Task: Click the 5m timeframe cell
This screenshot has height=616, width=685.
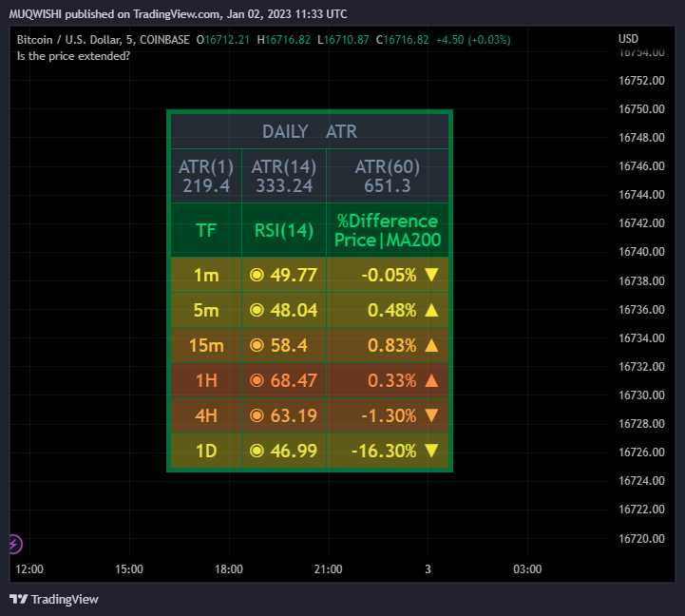Action: [x=206, y=310]
